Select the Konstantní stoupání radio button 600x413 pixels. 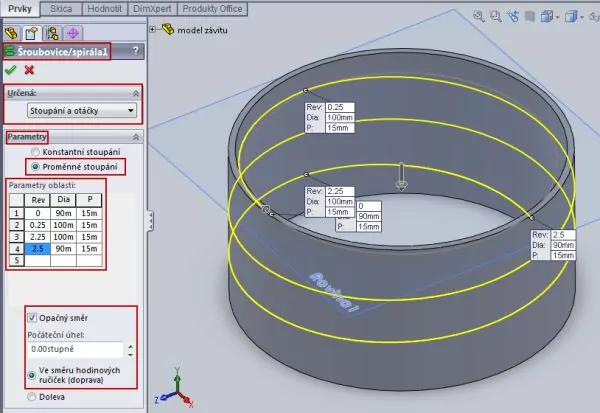click(37, 152)
